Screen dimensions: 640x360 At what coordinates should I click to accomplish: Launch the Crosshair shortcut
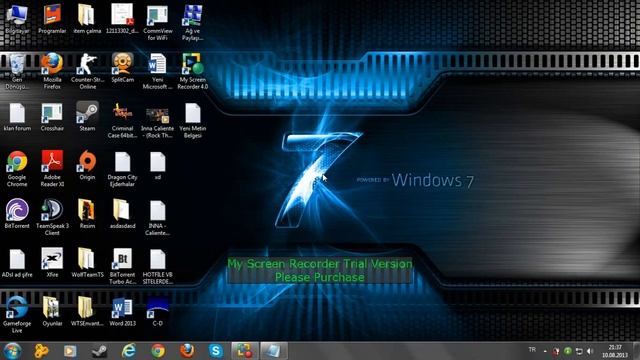point(52,117)
